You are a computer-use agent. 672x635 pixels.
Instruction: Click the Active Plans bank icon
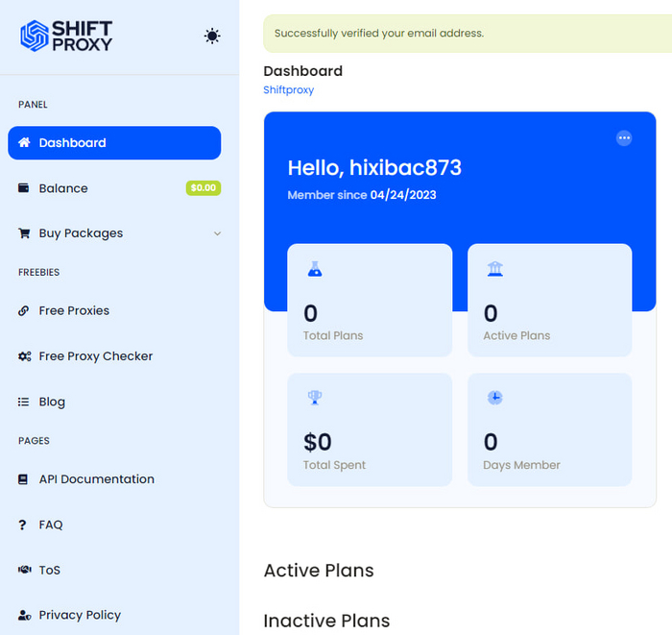click(494, 269)
